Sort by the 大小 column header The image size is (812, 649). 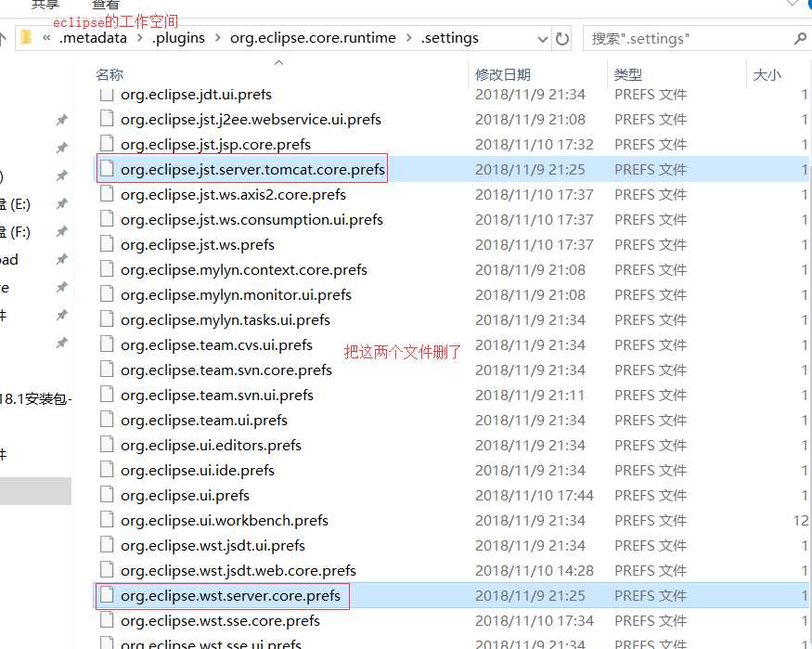coord(767,74)
